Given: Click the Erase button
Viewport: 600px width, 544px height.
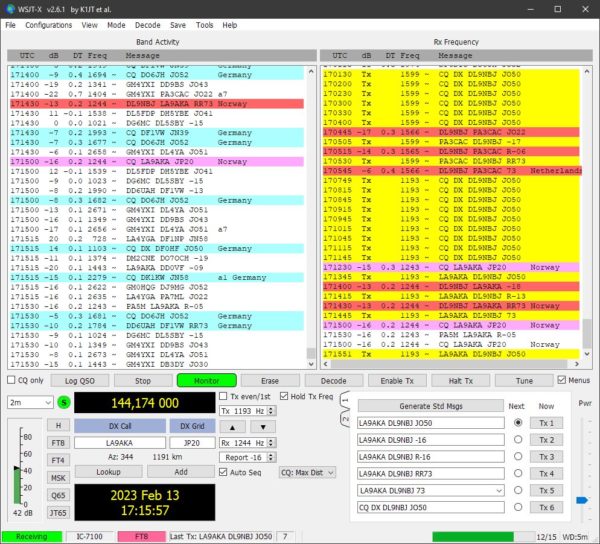Looking at the screenshot, I should 270,381.
